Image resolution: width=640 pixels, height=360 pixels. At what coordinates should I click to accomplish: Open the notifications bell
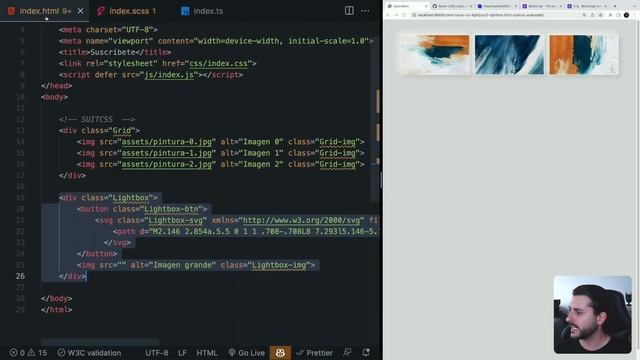[x=366, y=353]
